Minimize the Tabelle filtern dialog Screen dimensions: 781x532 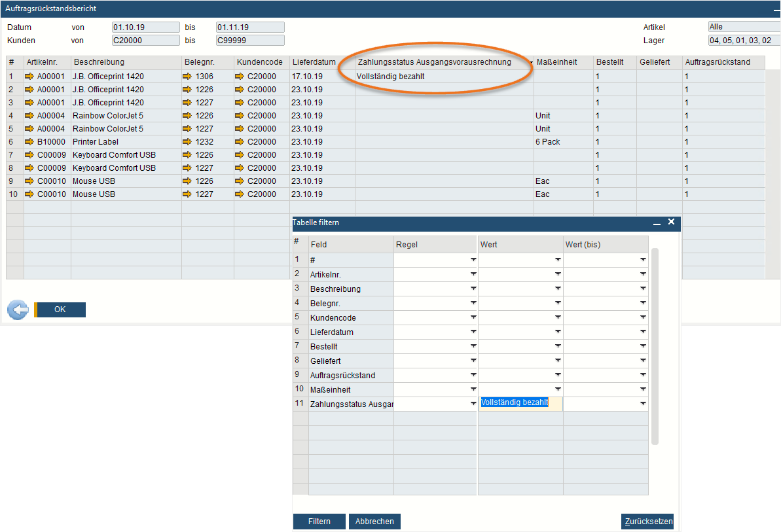(657, 223)
